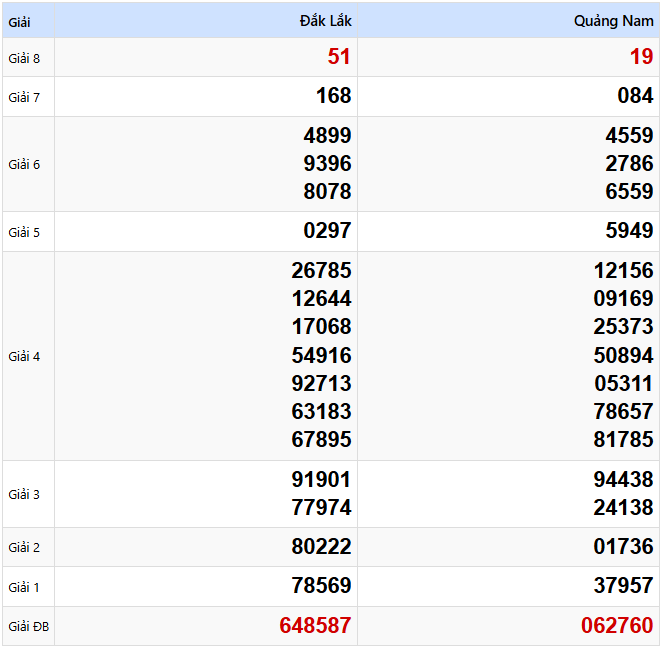Viewport: 662px width, 649px height.
Task: Click the Giải 6 number 9396
Action: (x=327, y=164)
